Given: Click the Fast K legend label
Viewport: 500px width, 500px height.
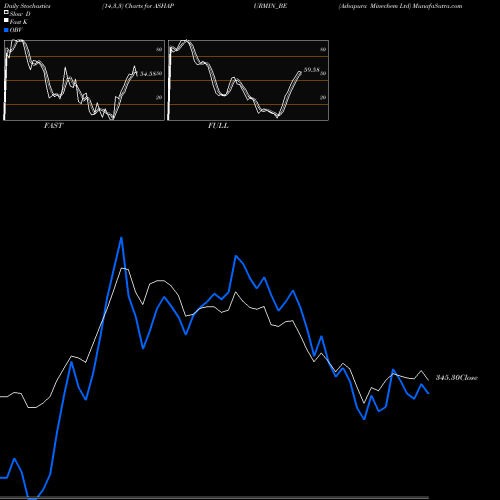Looking at the screenshot, I should 19,22.
